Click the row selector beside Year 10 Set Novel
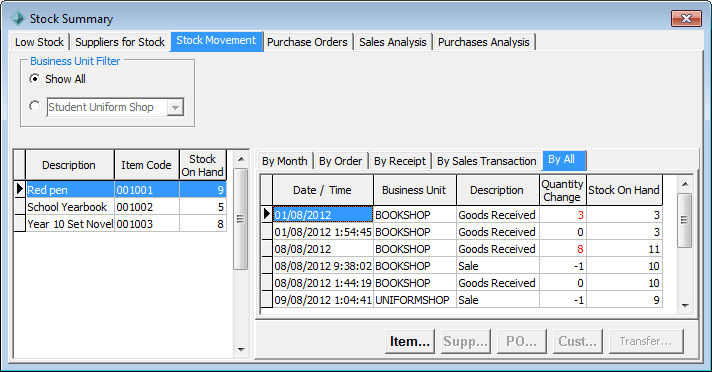The height and width of the screenshot is (372, 712). coord(20,223)
